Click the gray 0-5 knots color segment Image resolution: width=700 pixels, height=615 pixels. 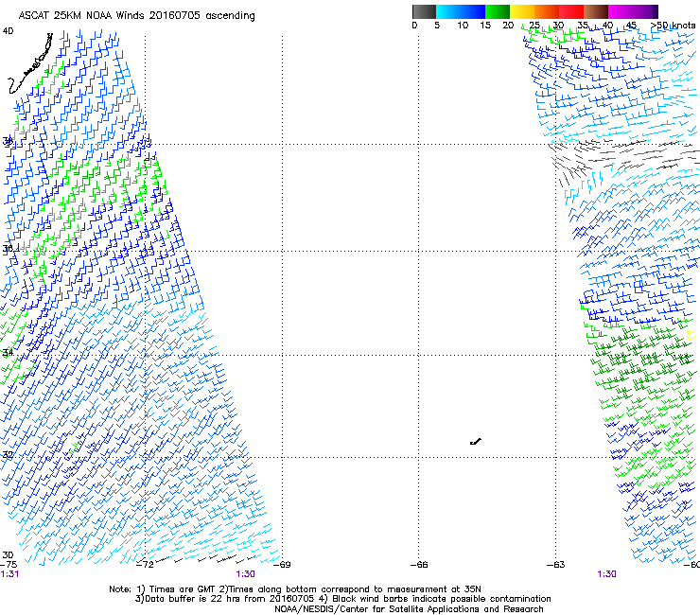[x=424, y=11]
